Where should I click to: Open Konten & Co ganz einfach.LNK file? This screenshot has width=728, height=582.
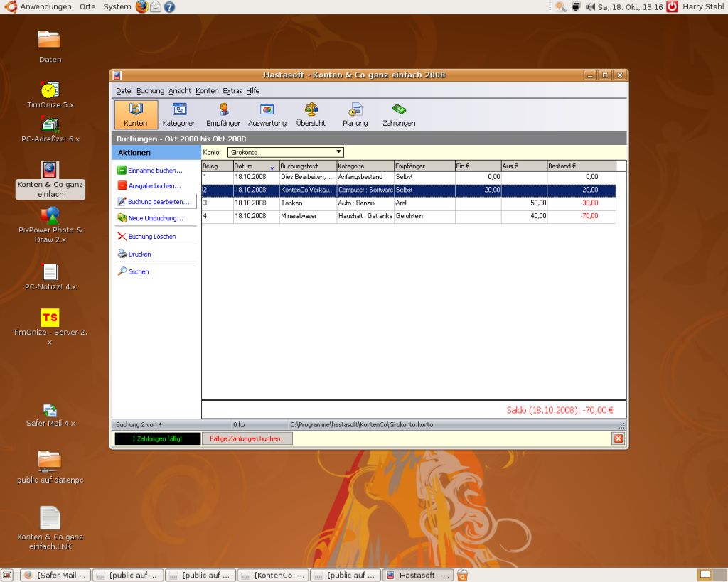pos(50,528)
